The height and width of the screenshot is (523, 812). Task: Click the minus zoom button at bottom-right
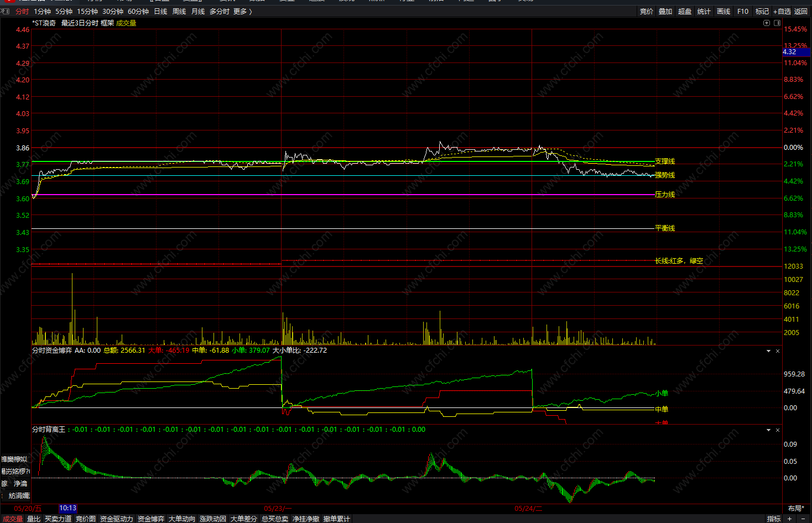[x=803, y=519]
